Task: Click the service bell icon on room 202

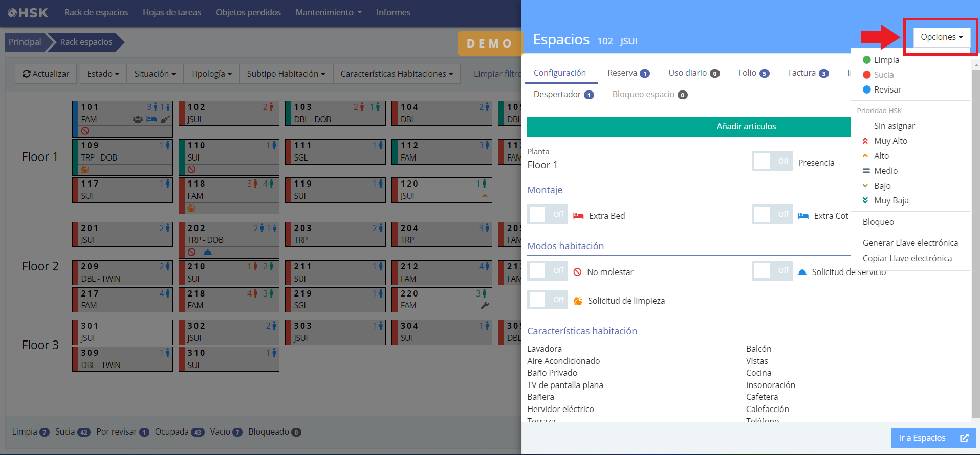Action: [x=208, y=252]
